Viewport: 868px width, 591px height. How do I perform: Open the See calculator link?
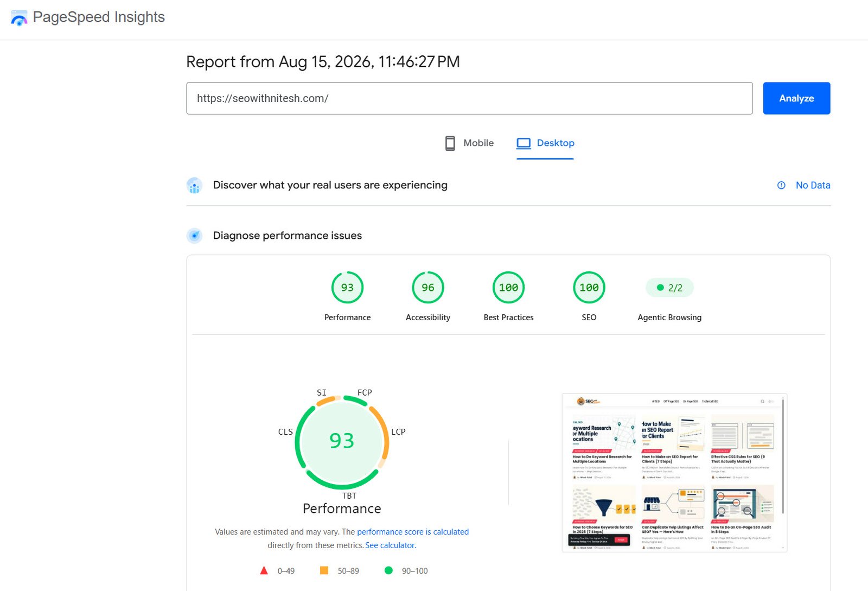[390, 545]
